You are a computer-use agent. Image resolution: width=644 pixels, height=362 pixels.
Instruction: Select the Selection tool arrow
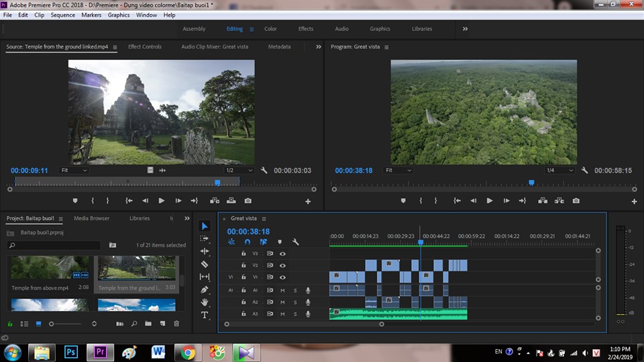coord(205,226)
